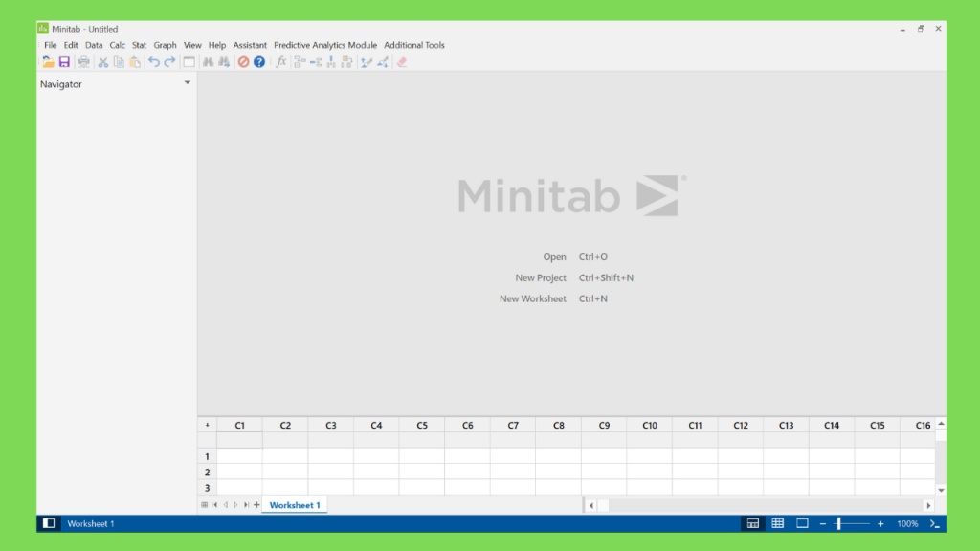
Task: Open the Calc menu
Action: 117,45
